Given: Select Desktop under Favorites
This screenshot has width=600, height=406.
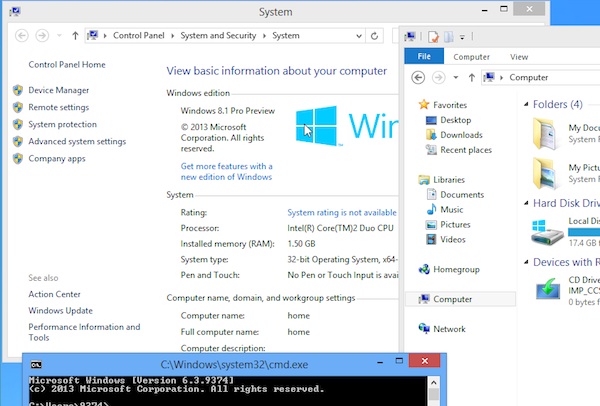Looking at the screenshot, I should pyautogui.click(x=455, y=120).
